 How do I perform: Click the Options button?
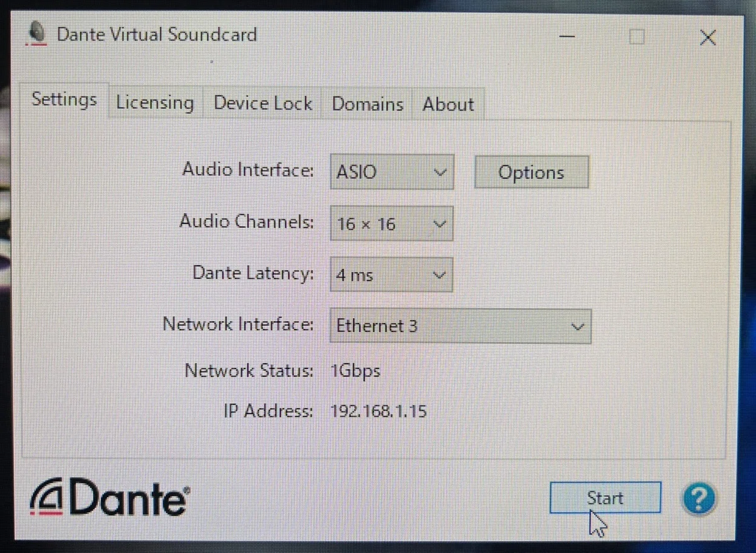tap(531, 173)
